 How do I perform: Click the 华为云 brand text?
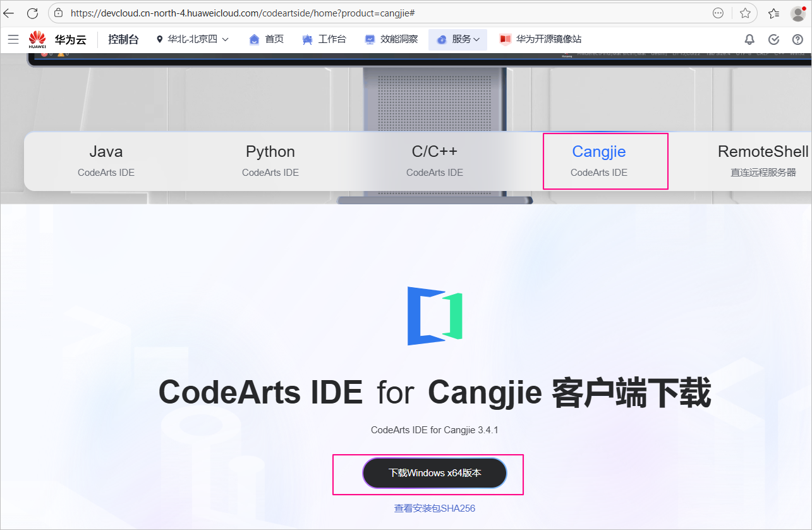tap(70, 39)
